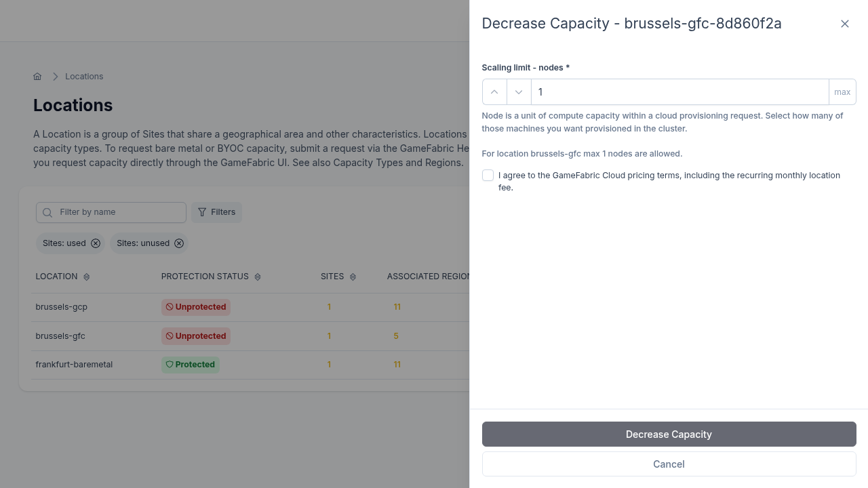The width and height of the screenshot is (868, 488).
Task: Click the 'Sites: unused' filter chip label
Action: [143, 243]
